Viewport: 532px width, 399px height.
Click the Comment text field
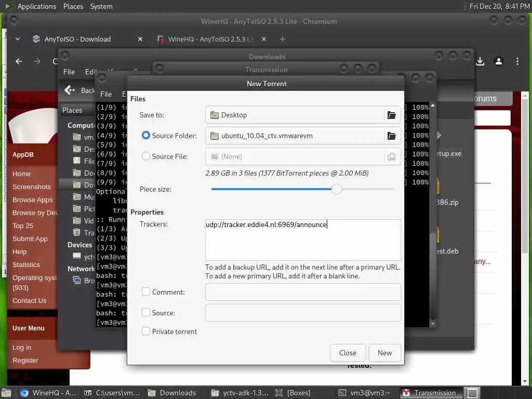pyautogui.click(x=303, y=292)
